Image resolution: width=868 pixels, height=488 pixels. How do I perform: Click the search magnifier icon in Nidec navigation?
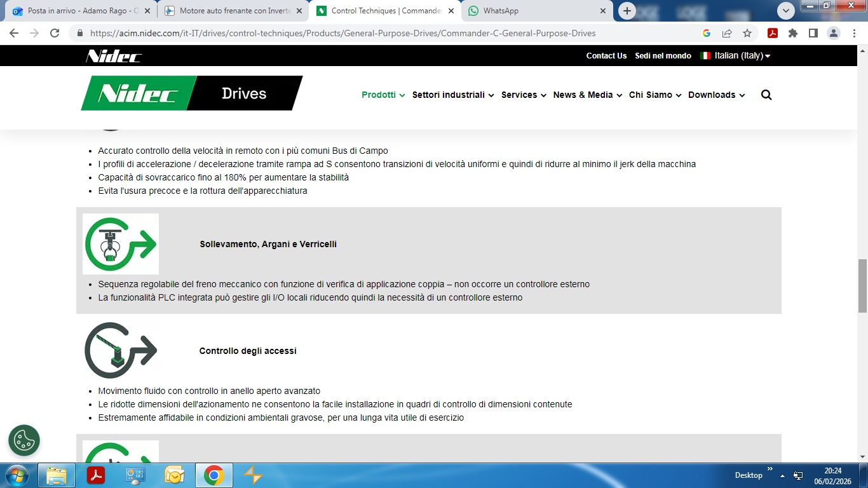coord(766,95)
